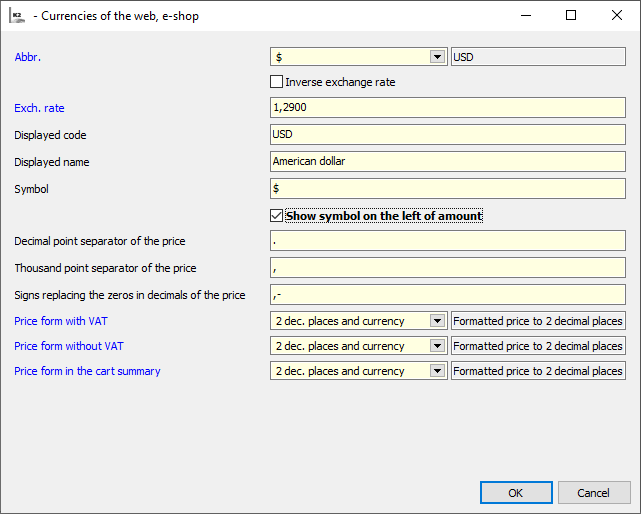
Task: Select the Symbol text field
Action: (447, 188)
